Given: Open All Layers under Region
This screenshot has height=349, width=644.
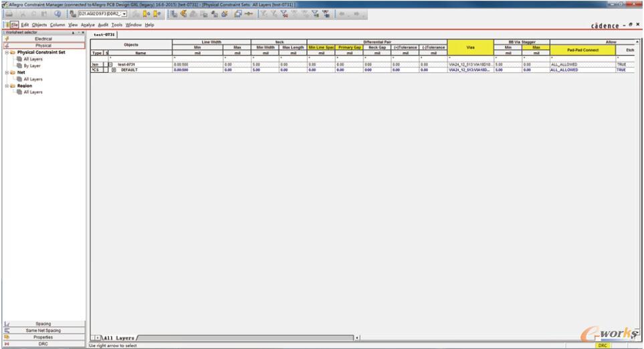Looking at the screenshot, I should 33,92.
